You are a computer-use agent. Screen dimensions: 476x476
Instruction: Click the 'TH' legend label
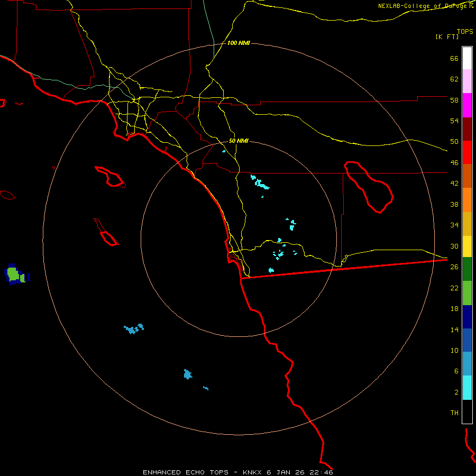454,413
